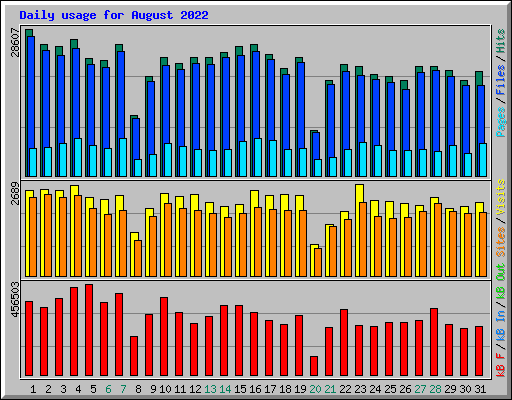Click the red kB bar for day 15
The width and height of the screenshot is (512, 400).
click(x=239, y=341)
